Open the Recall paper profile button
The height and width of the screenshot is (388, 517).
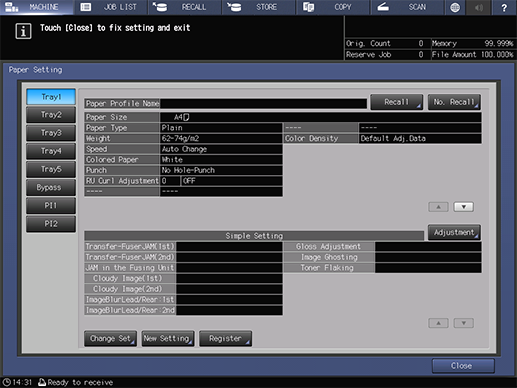tap(397, 102)
